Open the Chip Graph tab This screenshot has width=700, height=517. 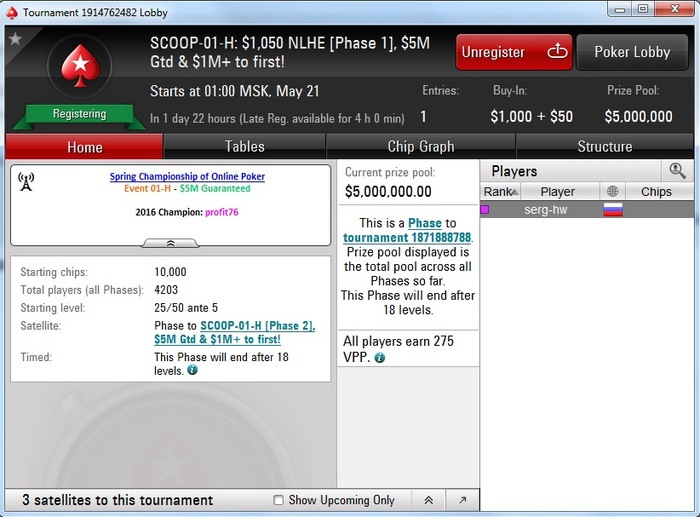421,146
